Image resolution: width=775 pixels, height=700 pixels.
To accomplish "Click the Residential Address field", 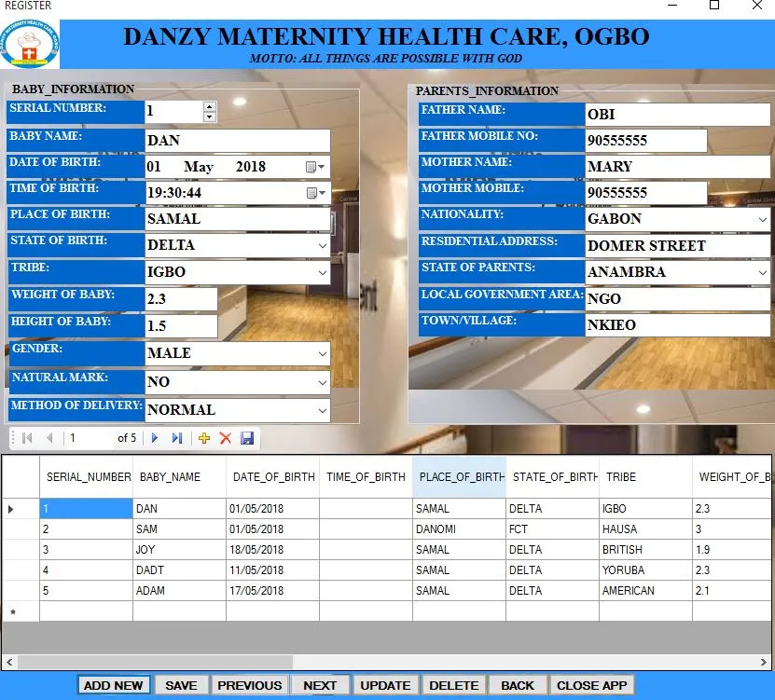I will click(678, 246).
